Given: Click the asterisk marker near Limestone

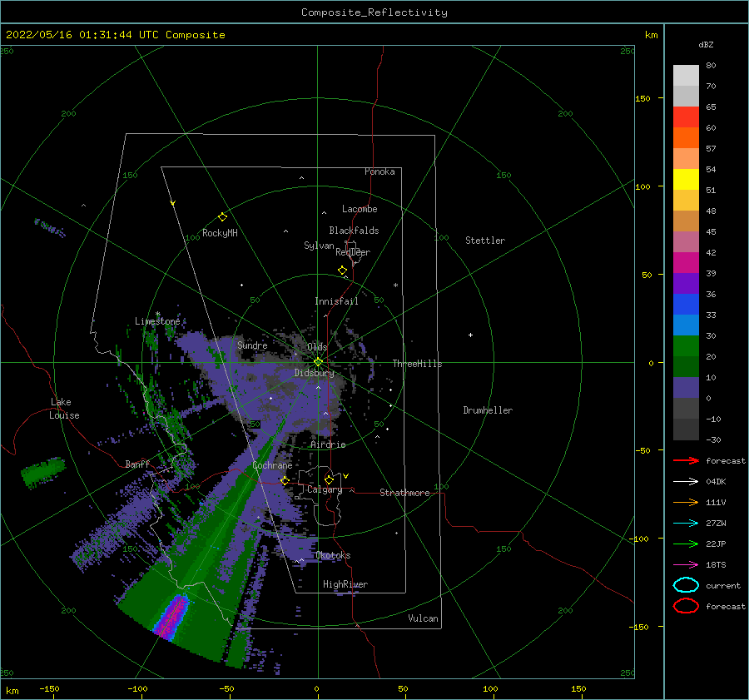Looking at the screenshot, I should [x=157, y=314].
